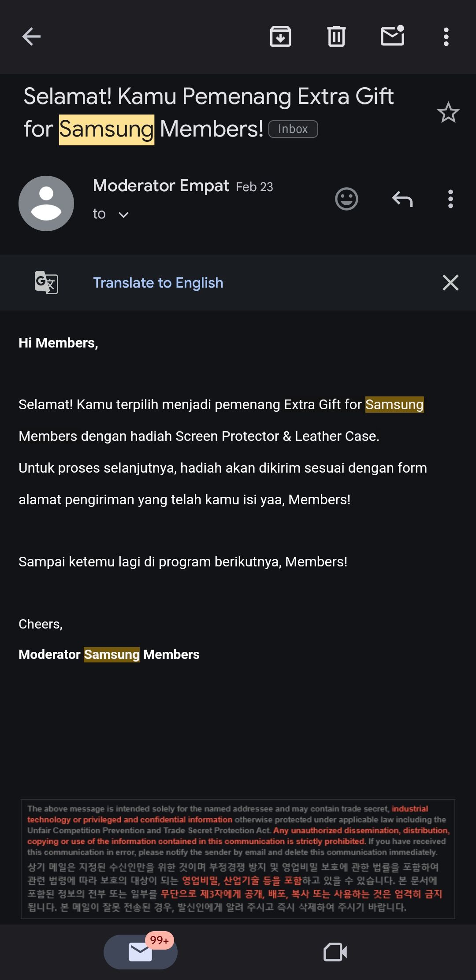Dismiss the translate banner
The height and width of the screenshot is (980, 476).
[x=450, y=282]
